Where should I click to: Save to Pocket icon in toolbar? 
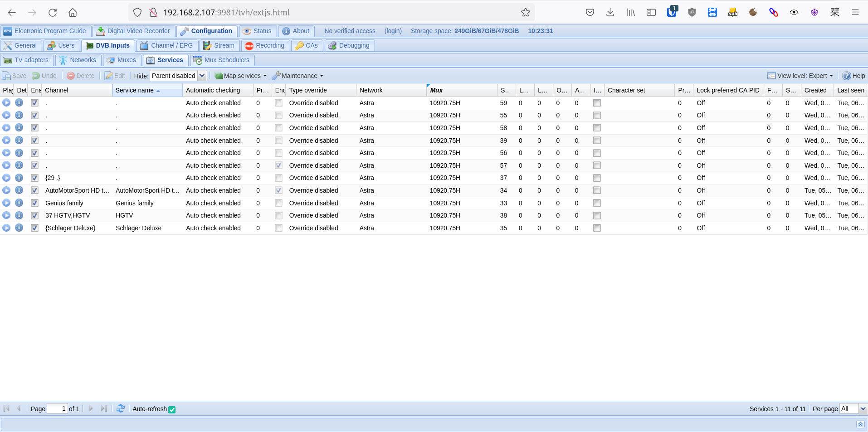[x=590, y=13]
